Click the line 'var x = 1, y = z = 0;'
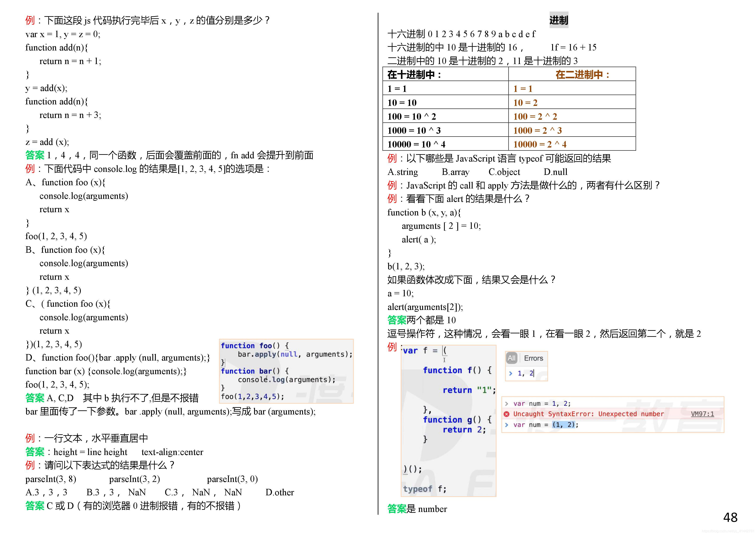Viewport: 756px width, 535px height. coord(63,34)
